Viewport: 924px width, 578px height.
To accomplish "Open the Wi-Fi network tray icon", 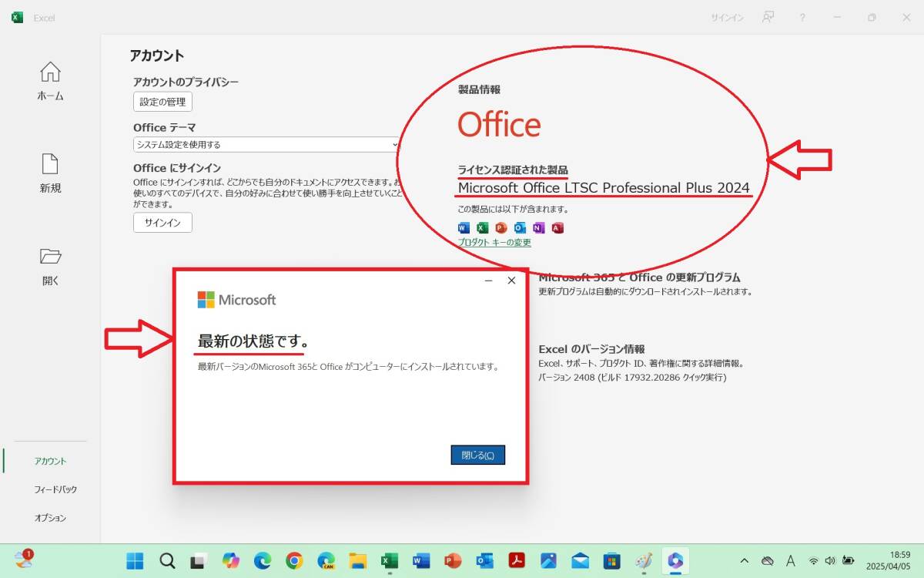I will coord(813,560).
